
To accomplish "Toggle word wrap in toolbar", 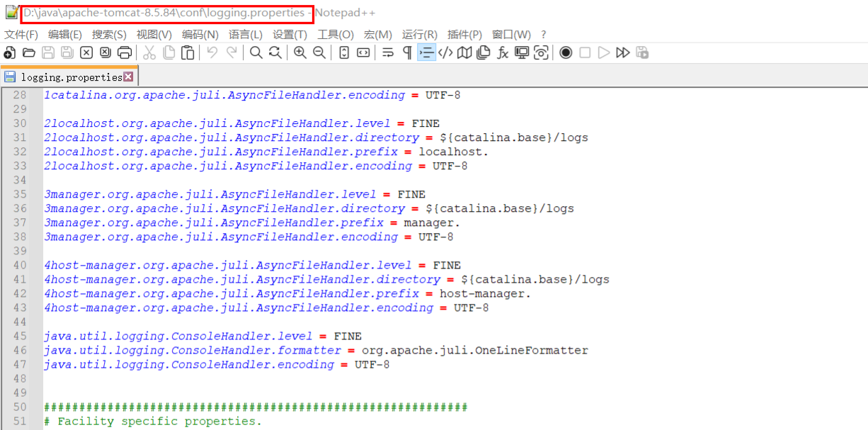I will tap(388, 52).
